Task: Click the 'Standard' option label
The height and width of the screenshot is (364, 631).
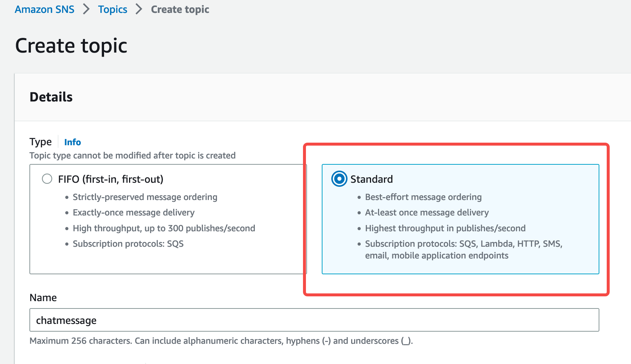Action: tap(371, 179)
